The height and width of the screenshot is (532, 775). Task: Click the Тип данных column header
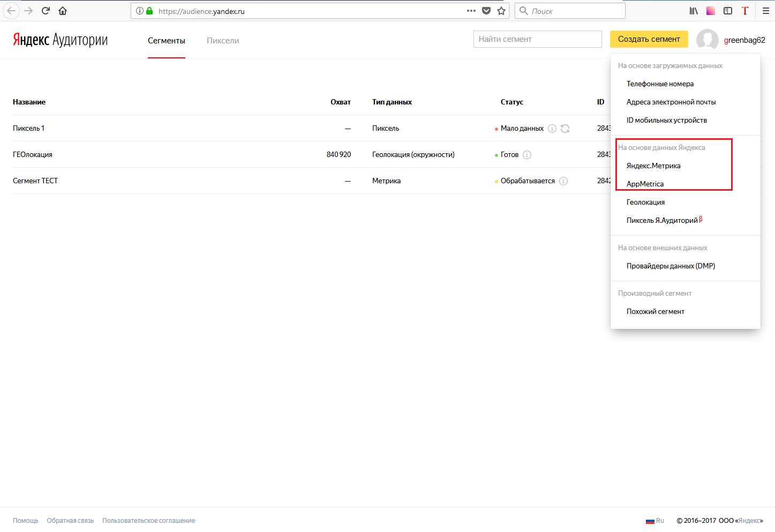click(392, 102)
